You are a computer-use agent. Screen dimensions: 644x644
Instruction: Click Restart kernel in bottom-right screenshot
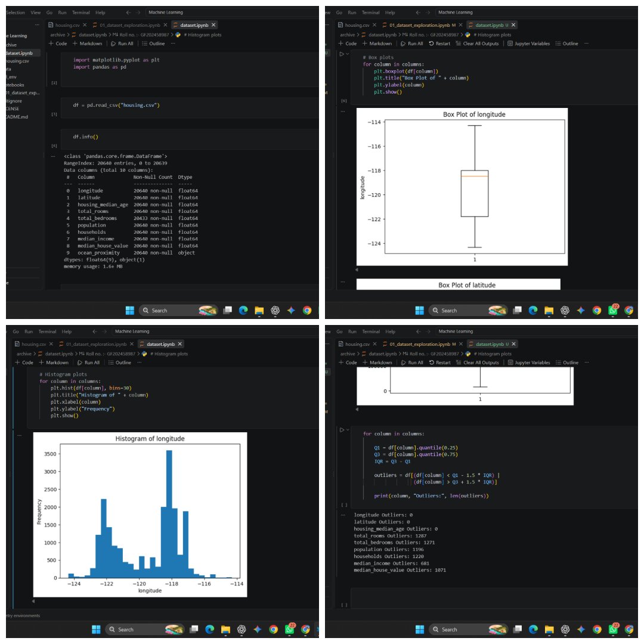point(440,363)
